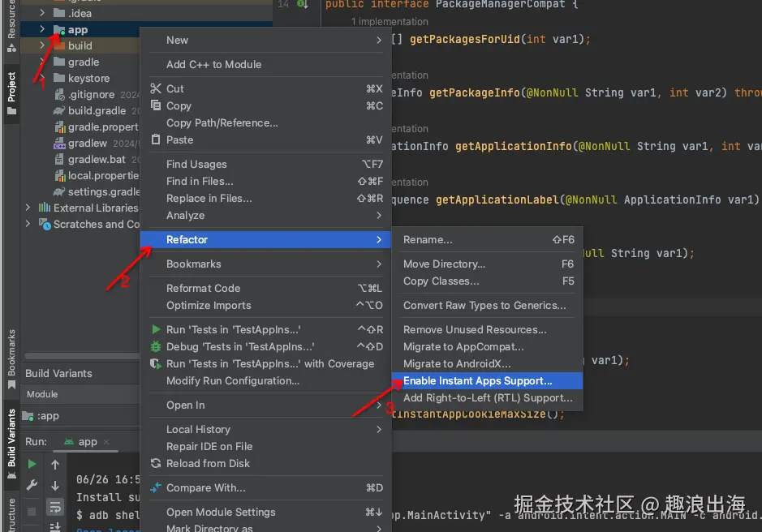This screenshot has width=762, height=532.
Task: Click the Cut scissors icon
Action: 156,88
